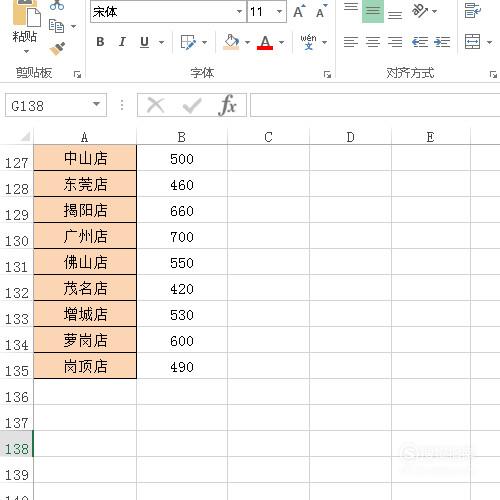This screenshot has height=500, width=500.
Task: Select cell containing 东莞店
Action: pos(85,184)
